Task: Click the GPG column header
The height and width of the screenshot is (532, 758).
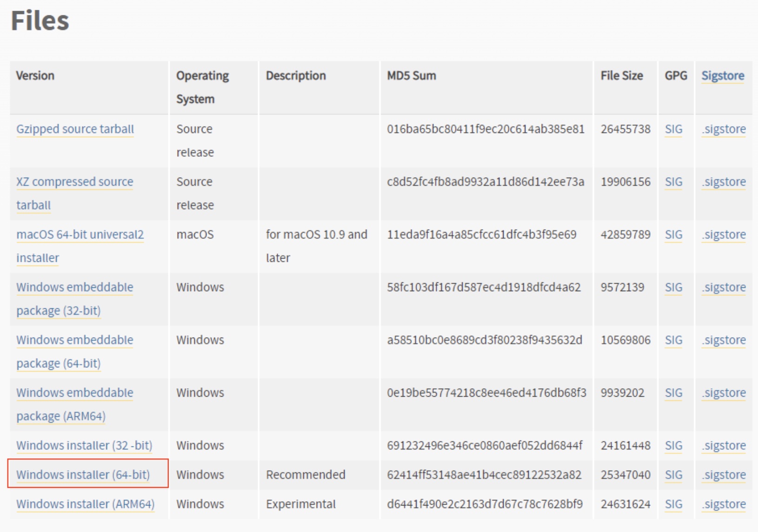Action: [x=676, y=76]
